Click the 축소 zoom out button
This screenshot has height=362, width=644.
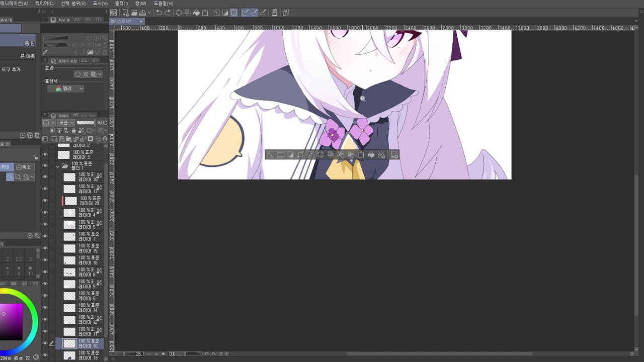[24, 167]
